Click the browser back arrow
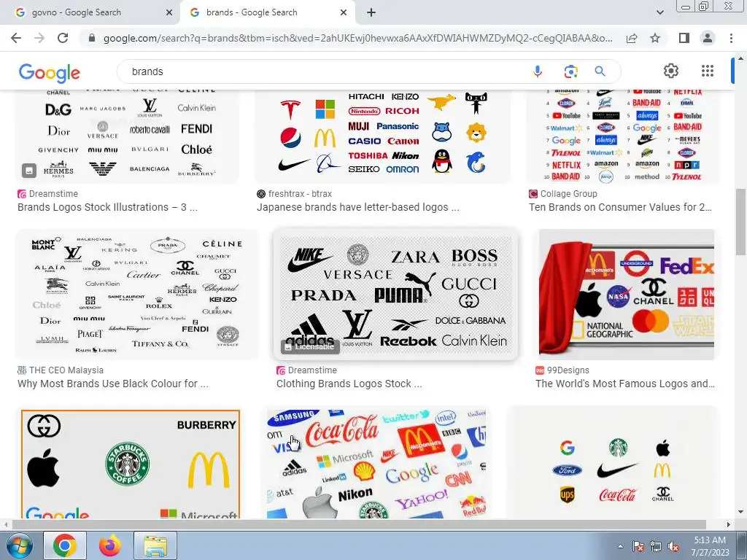The width and height of the screenshot is (747, 560). 16,38
